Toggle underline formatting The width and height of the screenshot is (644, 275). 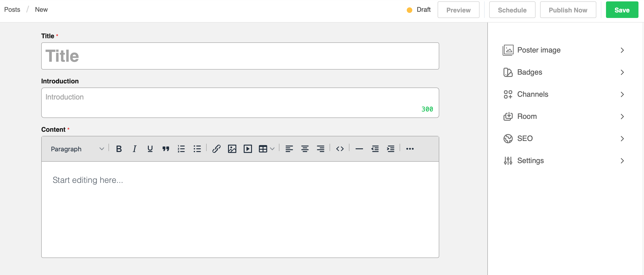click(150, 149)
